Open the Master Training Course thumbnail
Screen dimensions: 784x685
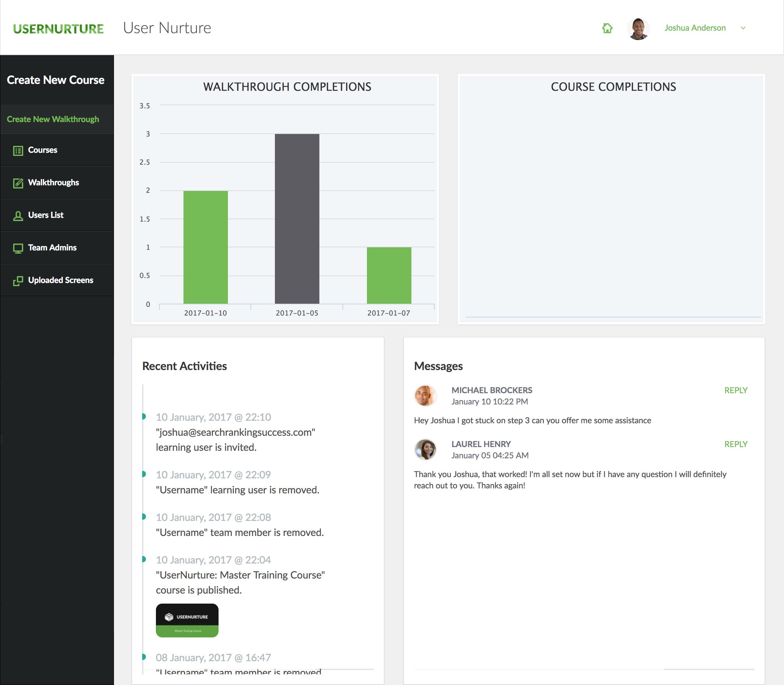click(187, 620)
